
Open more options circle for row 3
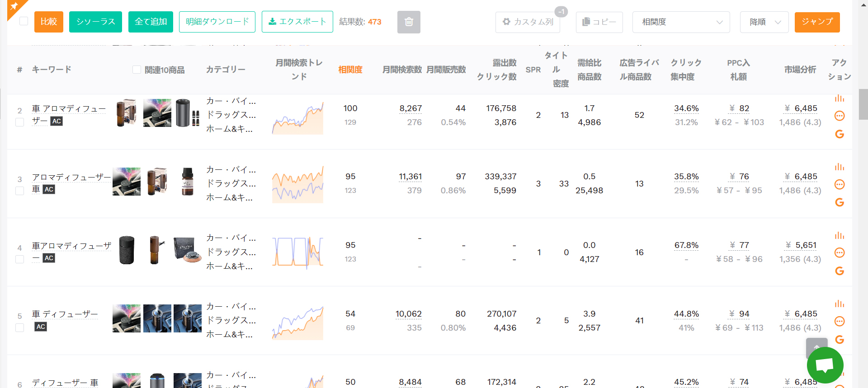click(840, 184)
